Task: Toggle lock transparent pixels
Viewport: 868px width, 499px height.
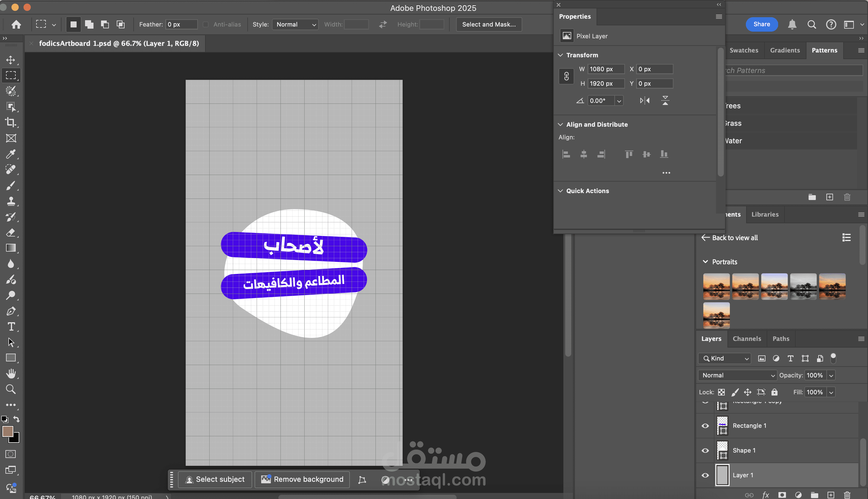Action: coord(721,392)
